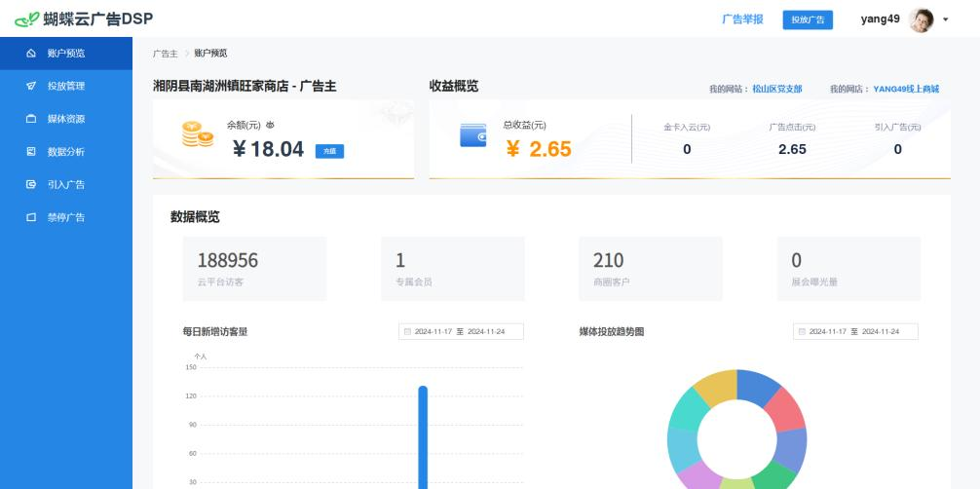Open my shop link YANG49线上商城

(x=906, y=89)
